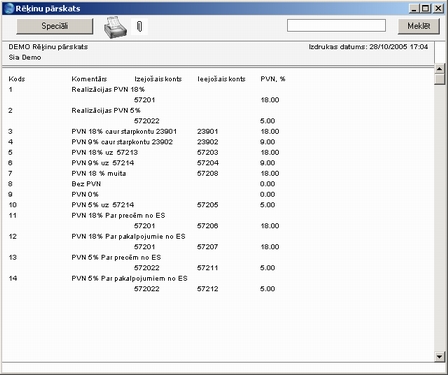Select the PVN 0% row
Screen dimensions: 448x375
pyautogui.click(x=85, y=194)
